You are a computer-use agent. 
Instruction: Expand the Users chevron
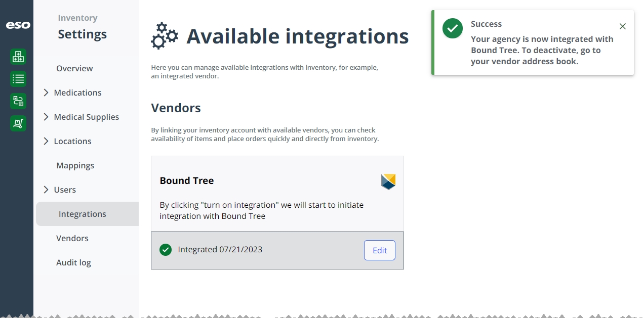tap(46, 190)
